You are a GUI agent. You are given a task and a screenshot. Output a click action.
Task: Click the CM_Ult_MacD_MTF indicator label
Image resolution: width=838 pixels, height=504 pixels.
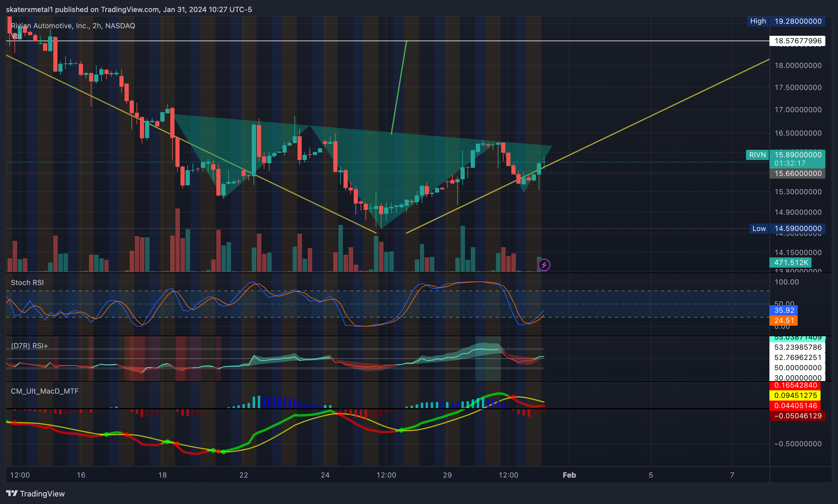pyautogui.click(x=45, y=391)
